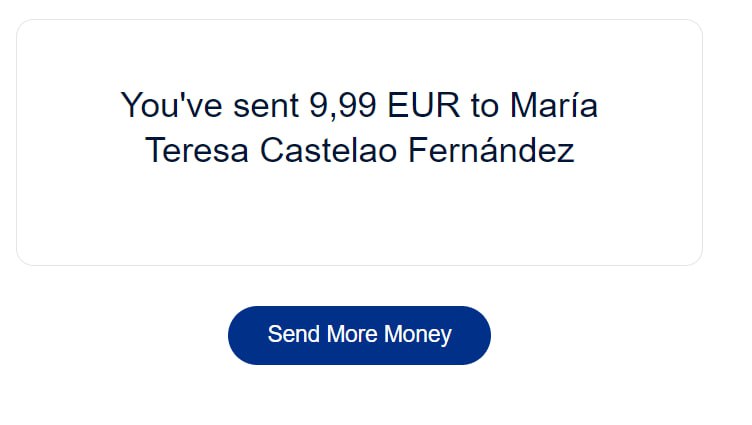Click the Send More Money button

(359, 335)
